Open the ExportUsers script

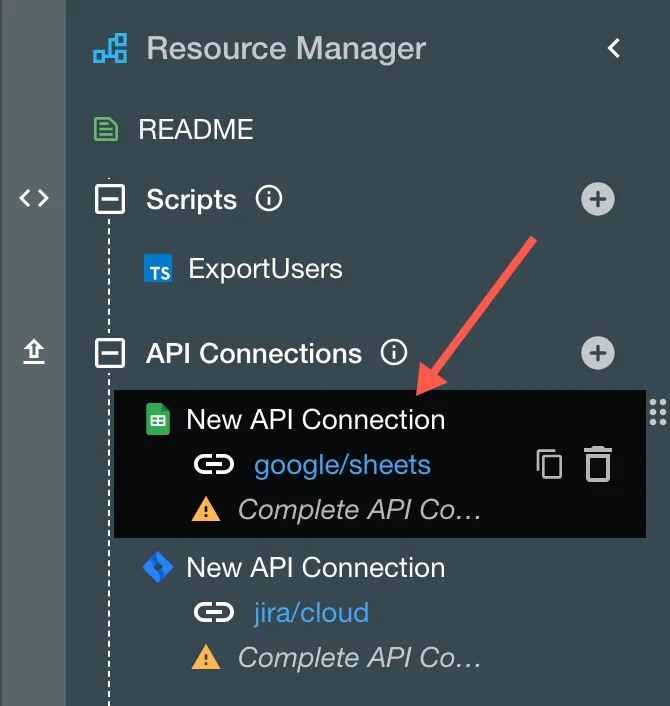(x=265, y=269)
